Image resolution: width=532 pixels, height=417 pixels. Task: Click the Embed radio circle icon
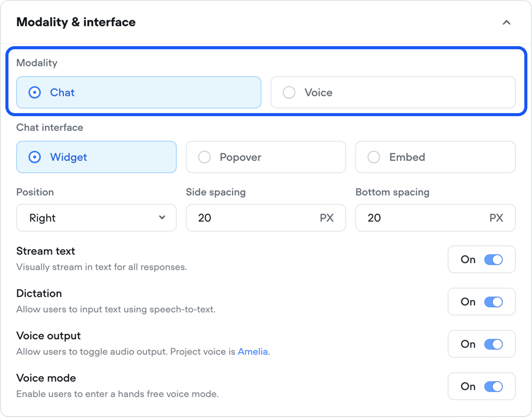coord(374,157)
